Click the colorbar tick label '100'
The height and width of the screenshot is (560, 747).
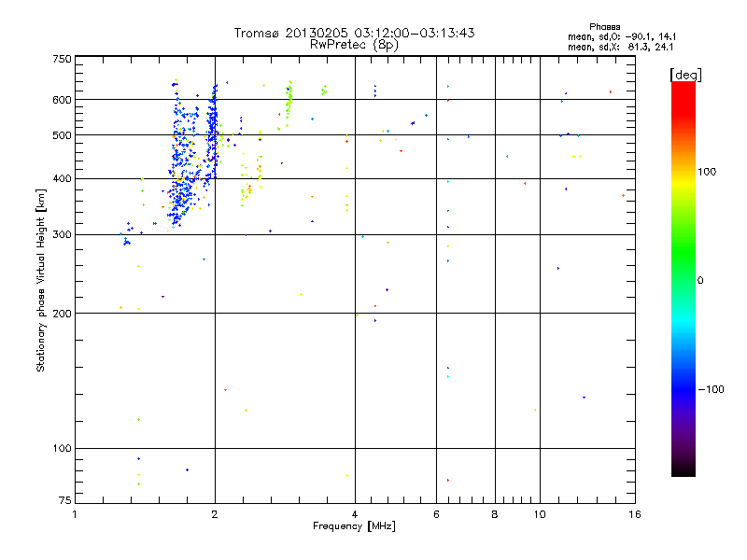coord(707,172)
